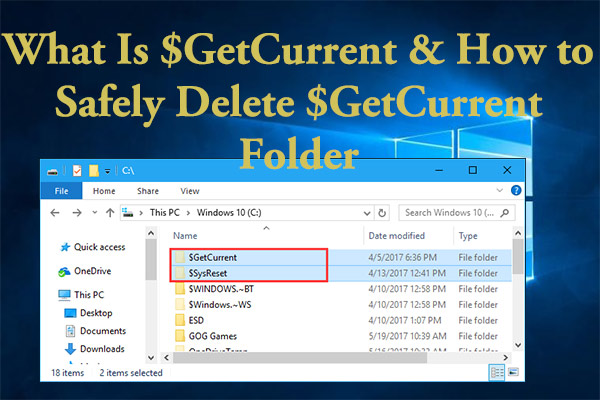Image resolution: width=600 pixels, height=400 pixels.
Task: Refresh the current folder view
Action: click(382, 213)
